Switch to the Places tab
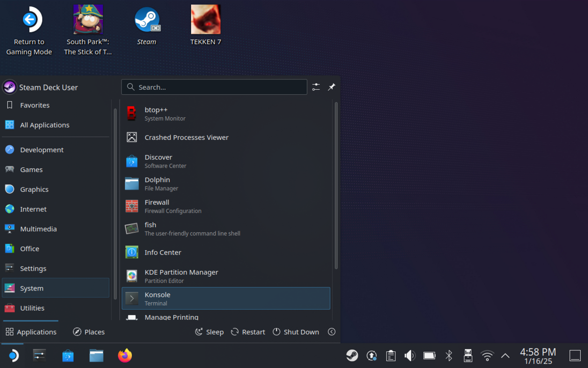The height and width of the screenshot is (368, 588). pos(89,332)
